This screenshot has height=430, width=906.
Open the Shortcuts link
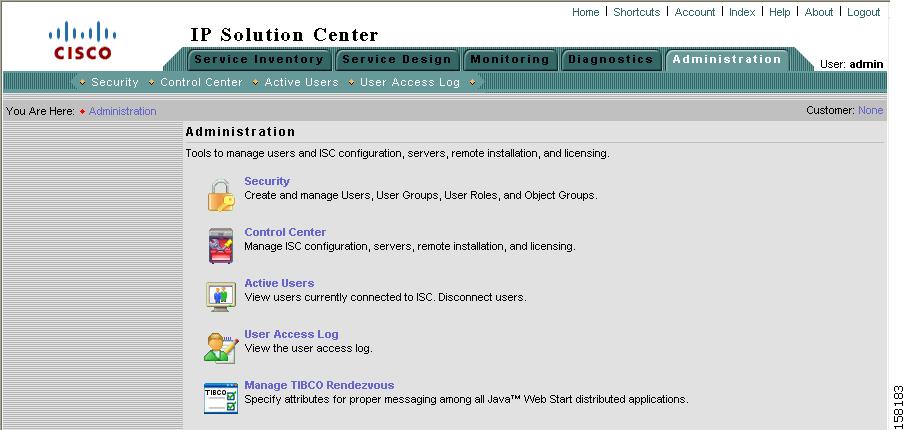[636, 12]
